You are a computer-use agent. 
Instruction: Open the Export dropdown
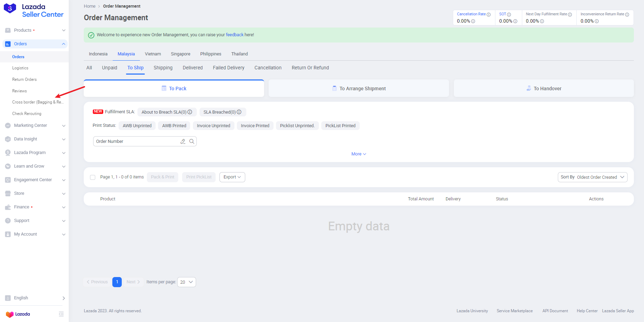(x=232, y=177)
